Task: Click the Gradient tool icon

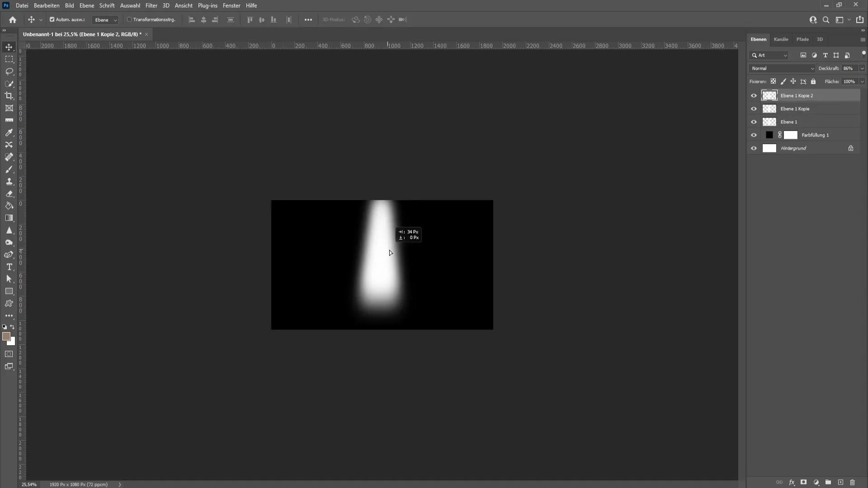Action: pyautogui.click(x=9, y=217)
